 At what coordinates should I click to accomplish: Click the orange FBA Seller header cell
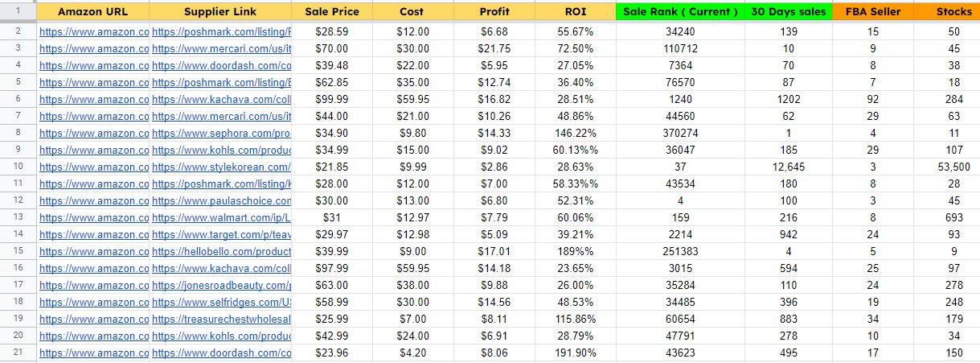click(x=873, y=12)
